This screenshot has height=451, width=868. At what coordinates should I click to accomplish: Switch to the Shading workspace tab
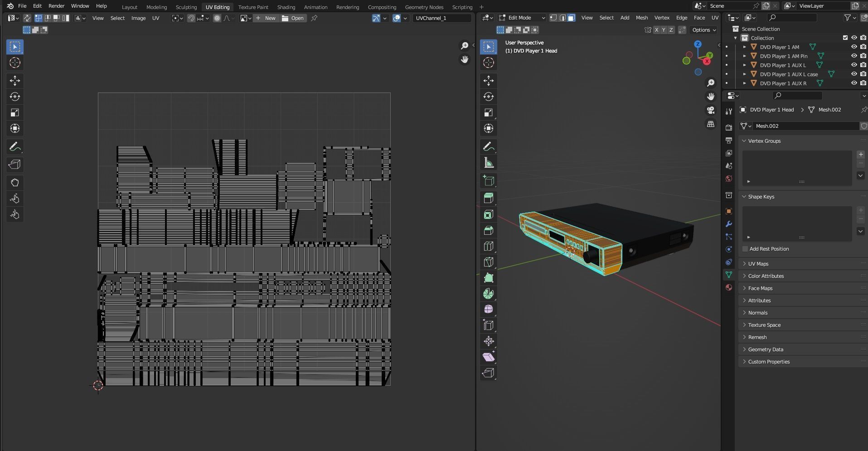tap(286, 7)
